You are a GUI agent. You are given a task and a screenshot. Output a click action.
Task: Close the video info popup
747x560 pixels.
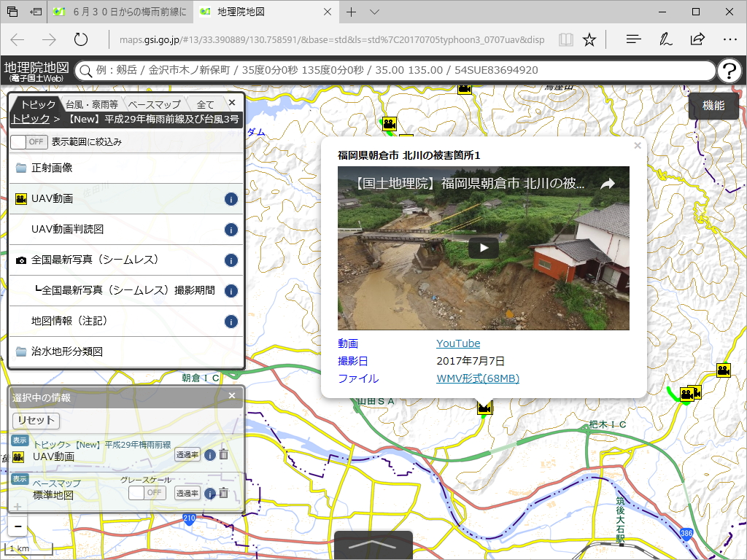[638, 146]
